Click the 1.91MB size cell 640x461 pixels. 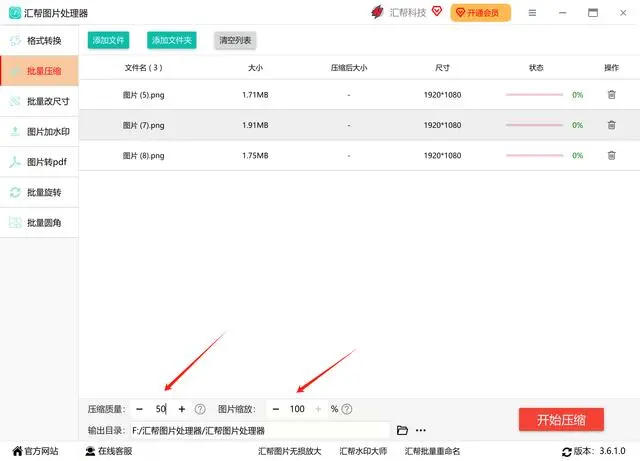coord(256,125)
